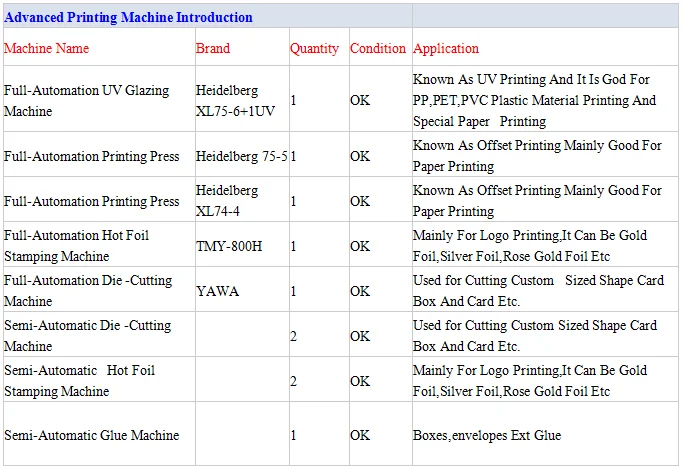This screenshot has height=469, width=683.
Task: Select the Machine Name column header
Action: [46, 48]
